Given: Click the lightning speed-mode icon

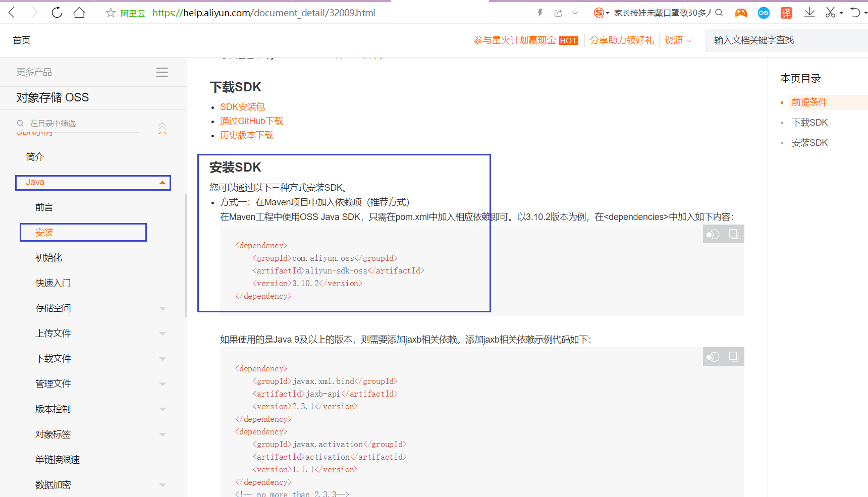Looking at the screenshot, I should [x=540, y=13].
